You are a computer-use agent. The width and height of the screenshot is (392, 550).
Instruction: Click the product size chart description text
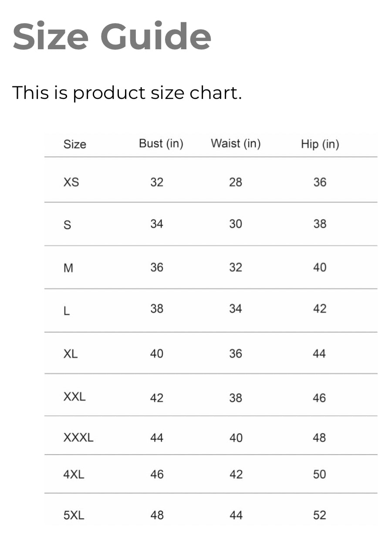pyautogui.click(x=127, y=93)
